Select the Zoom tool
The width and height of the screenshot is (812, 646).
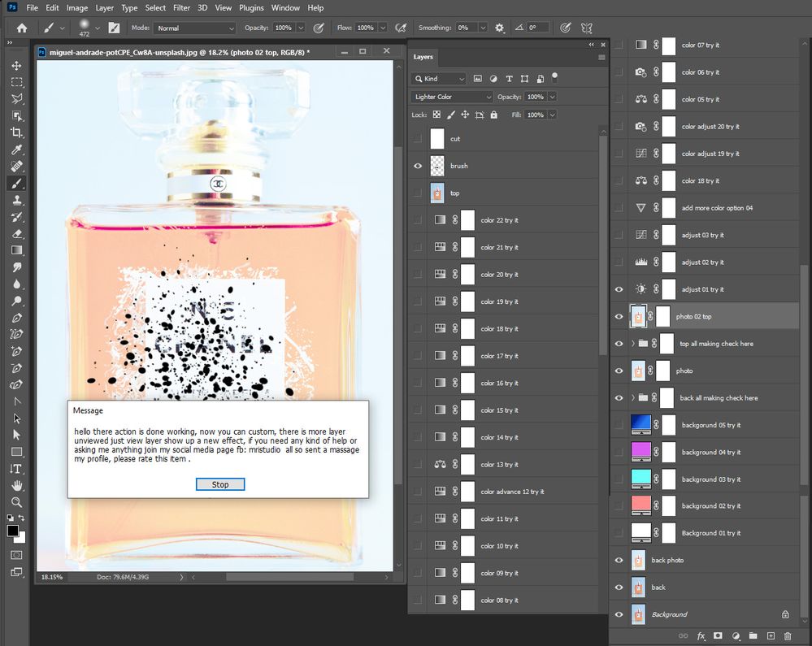point(16,502)
